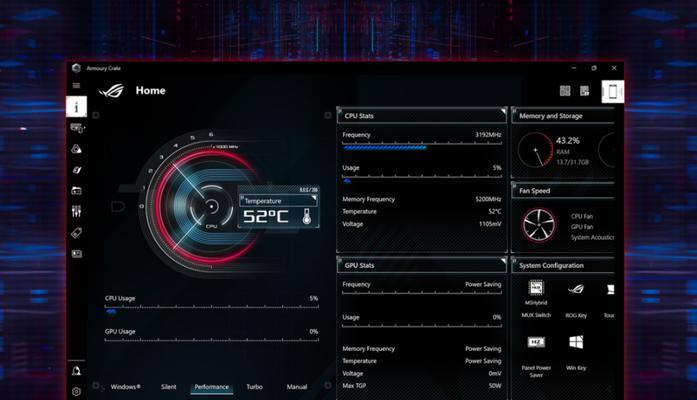697x400 pixels.
Task: Open the Featured deals tag icon
Action: tap(76, 232)
